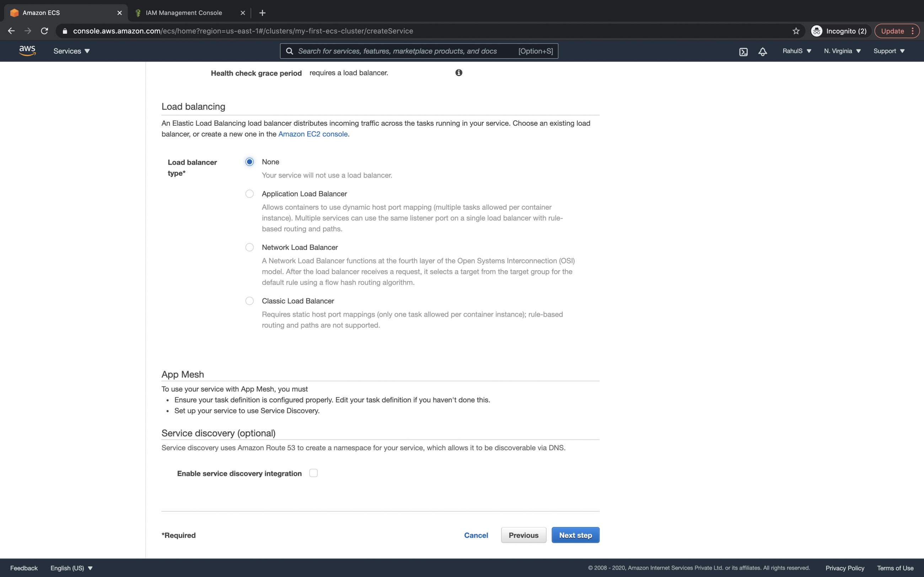The image size is (924, 577).
Task: Enable service discovery integration
Action: click(313, 473)
